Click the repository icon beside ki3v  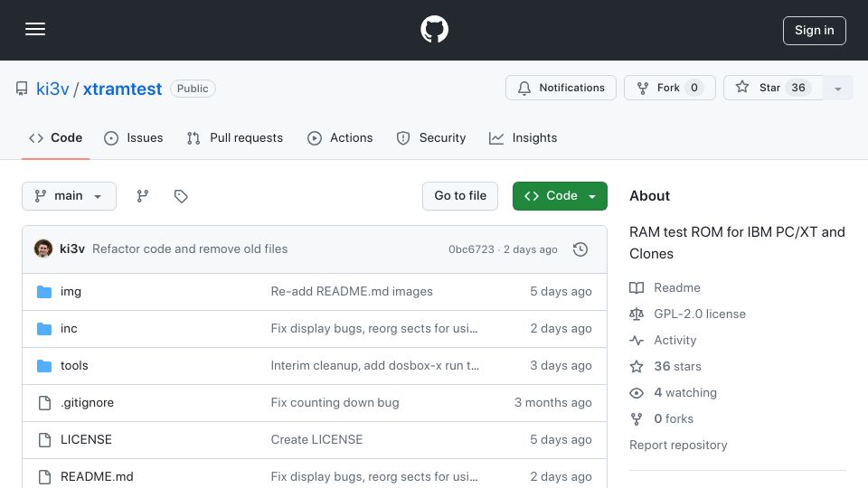click(x=22, y=89)
